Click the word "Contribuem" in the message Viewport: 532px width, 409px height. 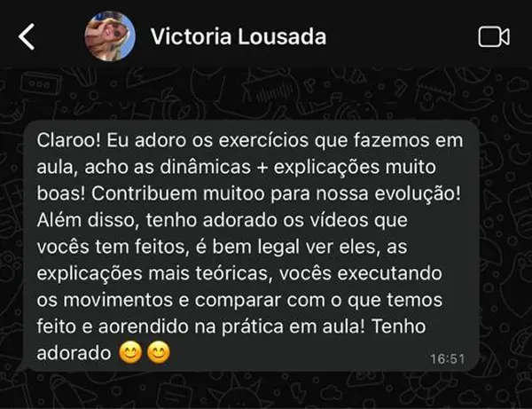pyautogui.click(x=145, y=193)
